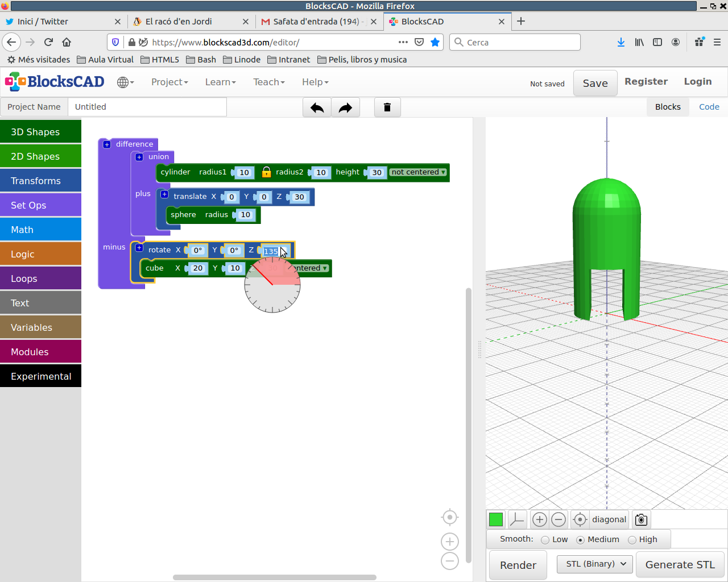
Task: Click the Project Name input field
Action: 147,107
